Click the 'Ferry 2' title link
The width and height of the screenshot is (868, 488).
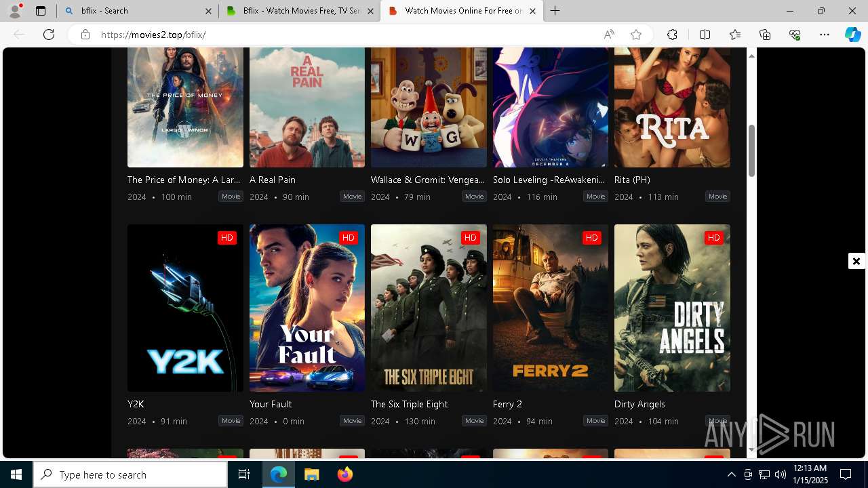click(x=507, y=404)
